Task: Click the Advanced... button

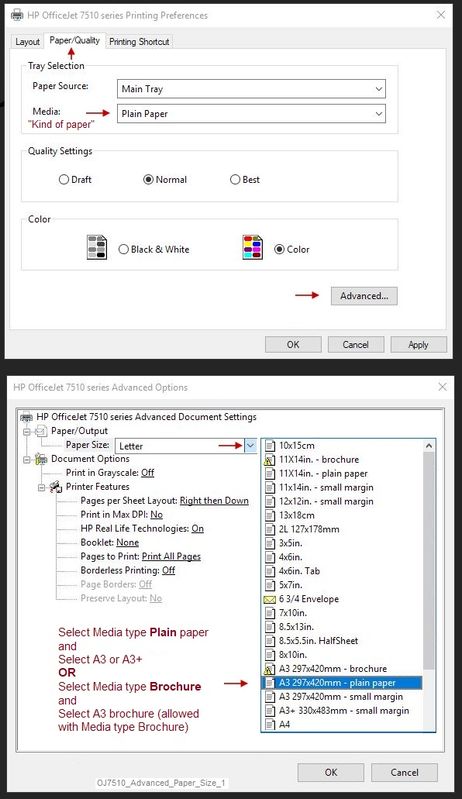Action: point(364,296)
